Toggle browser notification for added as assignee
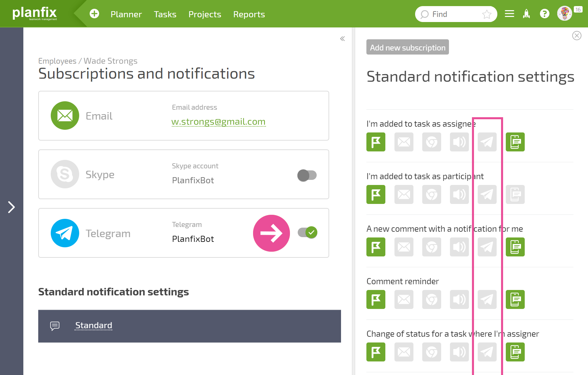Viewport: 588px width, 375px height. point(432,142)
